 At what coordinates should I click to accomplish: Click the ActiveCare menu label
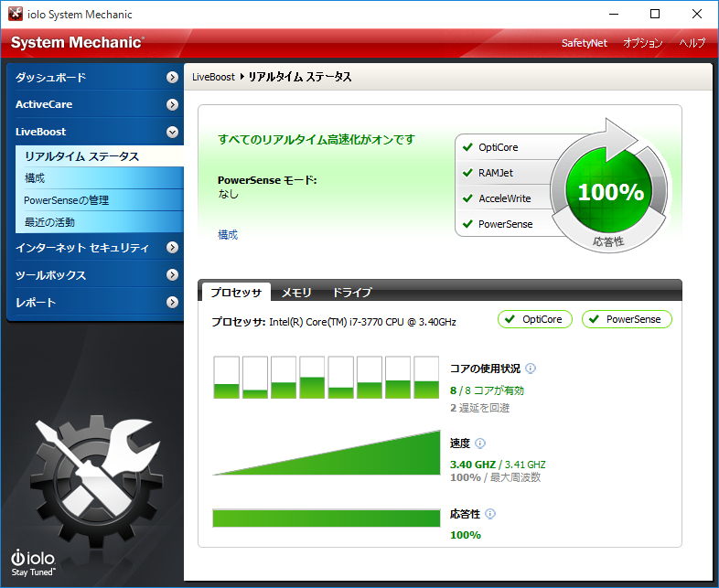(x=44, y=104)
